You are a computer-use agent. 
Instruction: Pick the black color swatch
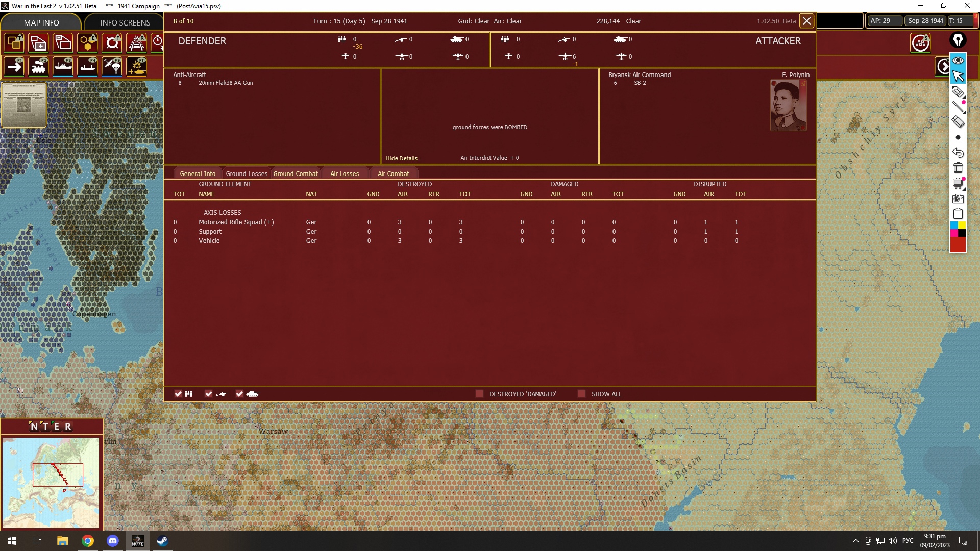(x=962, y=233)
